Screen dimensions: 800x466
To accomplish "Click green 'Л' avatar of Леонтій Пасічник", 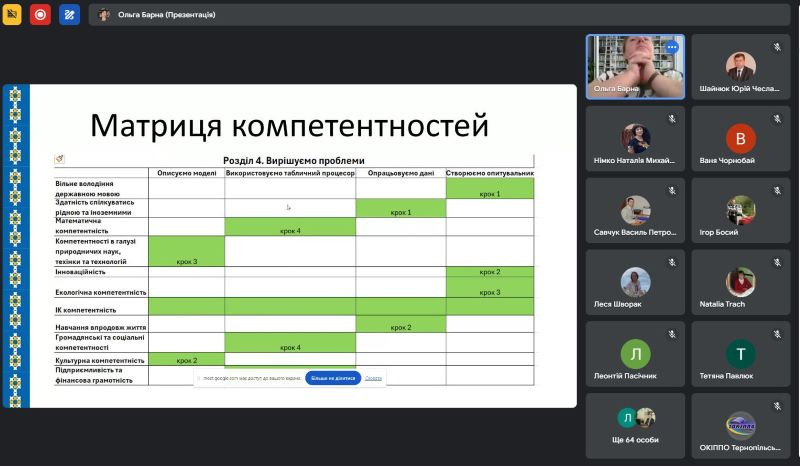I will [x=635, y=354].
